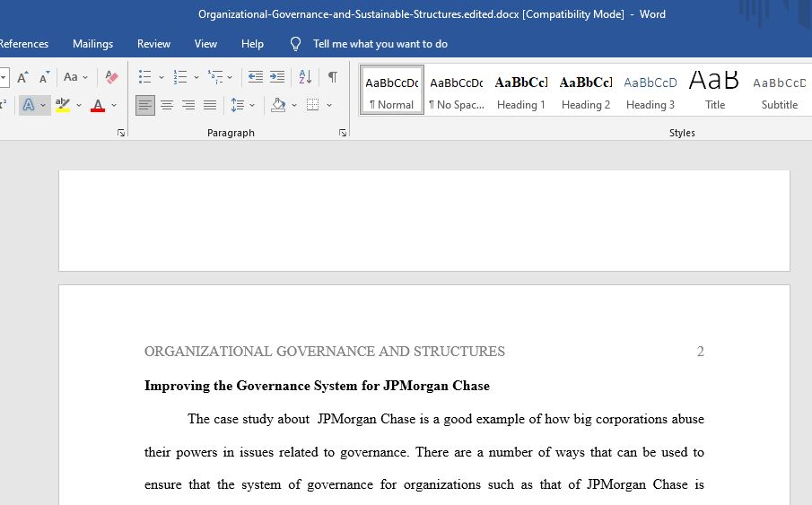Apply the Title style
812x505 pixels.
coord(714,90)
